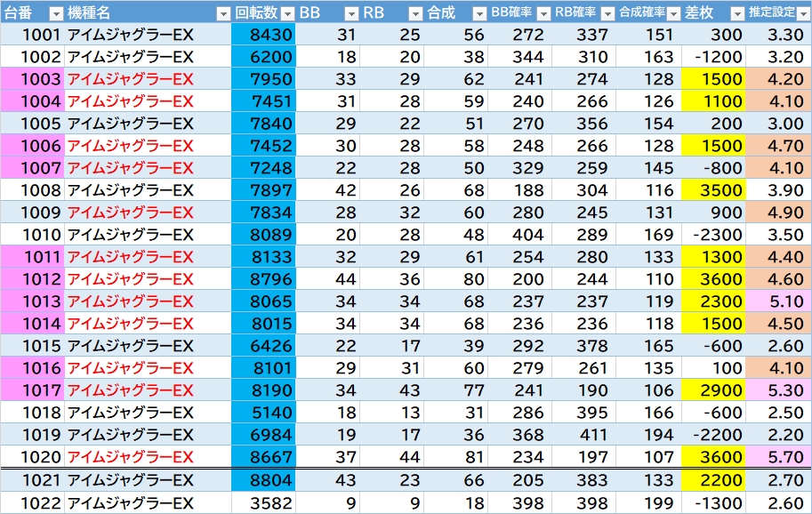Select BB probability 188 in row 1008
Viewport: 812px width, 514px height.
[x=520, y=190]
